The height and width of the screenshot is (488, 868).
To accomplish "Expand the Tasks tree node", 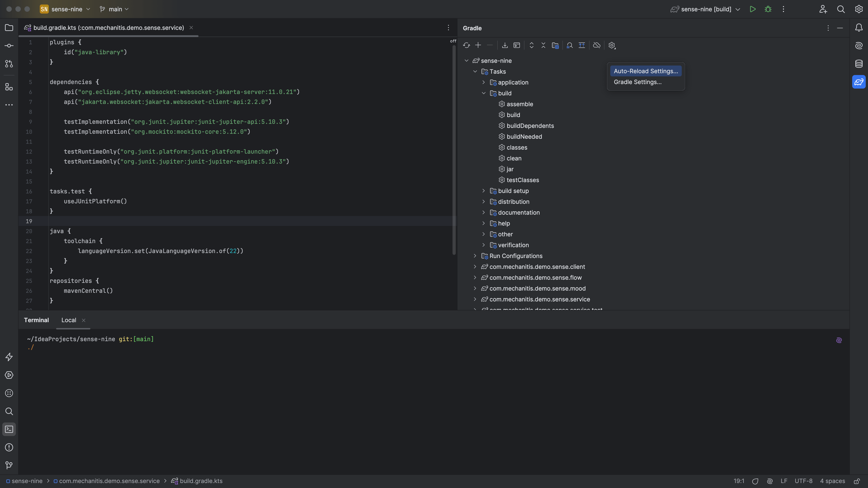I will coord(474,71).
